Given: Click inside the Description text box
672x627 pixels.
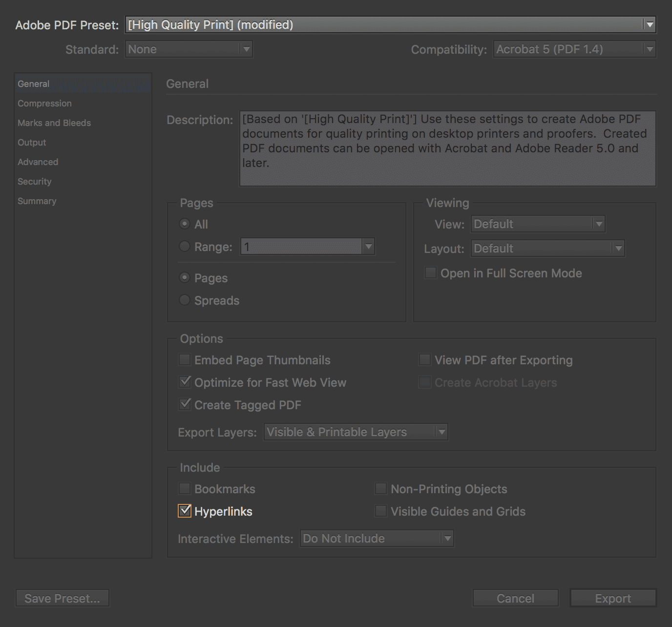Looking at the screenshot, I should pos(447,148).
